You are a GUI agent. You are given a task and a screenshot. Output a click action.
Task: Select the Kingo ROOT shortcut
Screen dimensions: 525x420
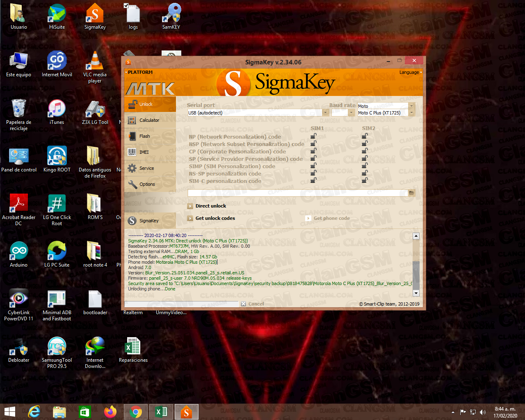point(57,160)
